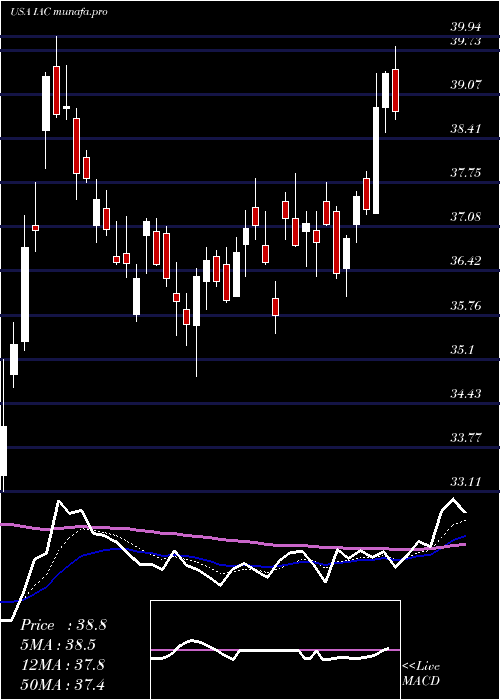Click the USA IAC munafa.pro chart title
Image resolution: width=500 pixels, height=700 pixels.
point(58,12)
